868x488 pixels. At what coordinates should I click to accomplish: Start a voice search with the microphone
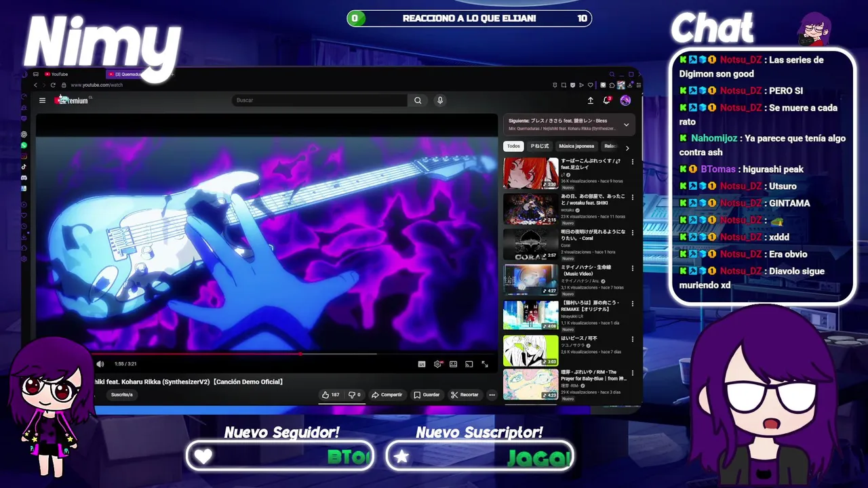pyautogui.click(x=440, y=100)
